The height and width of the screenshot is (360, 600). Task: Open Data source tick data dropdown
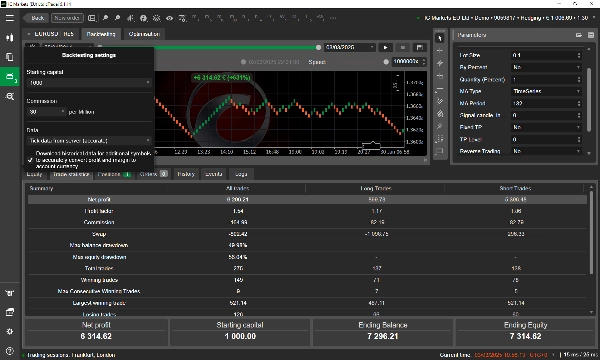tap(89, 141)
